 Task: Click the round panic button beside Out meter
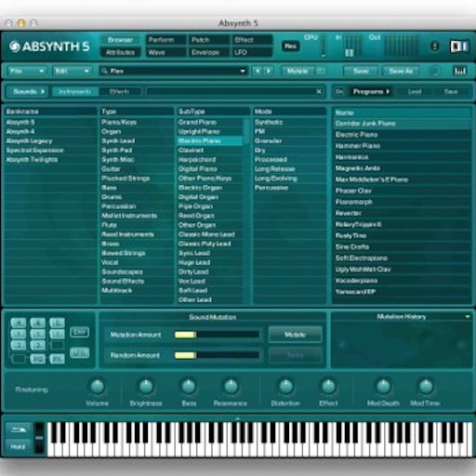435,46
